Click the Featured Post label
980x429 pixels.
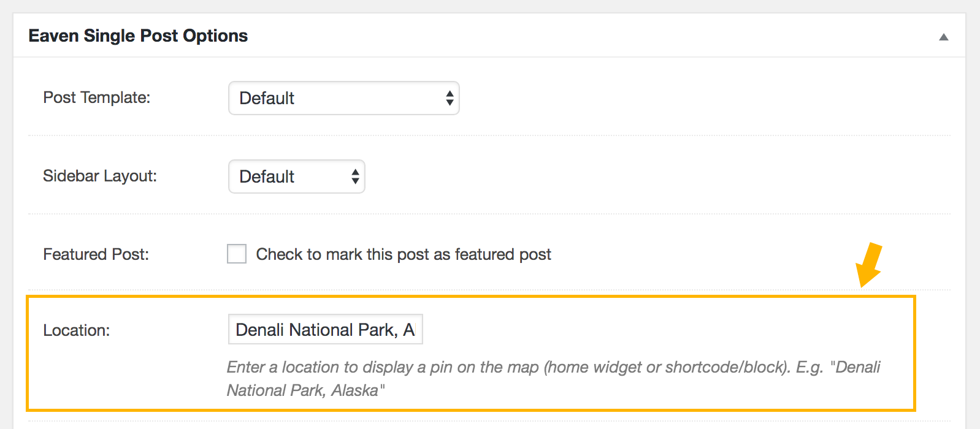pyautogui.click(x=96, y=254)
